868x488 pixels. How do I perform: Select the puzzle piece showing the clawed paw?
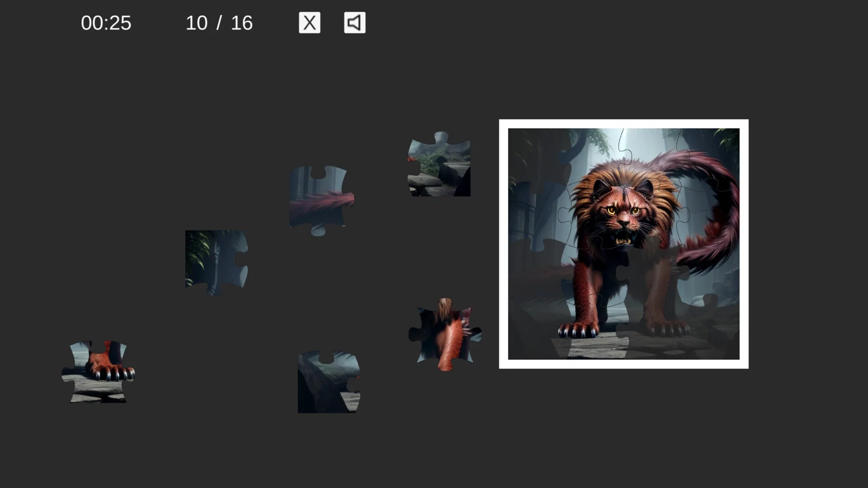click(x=98, y=371)
